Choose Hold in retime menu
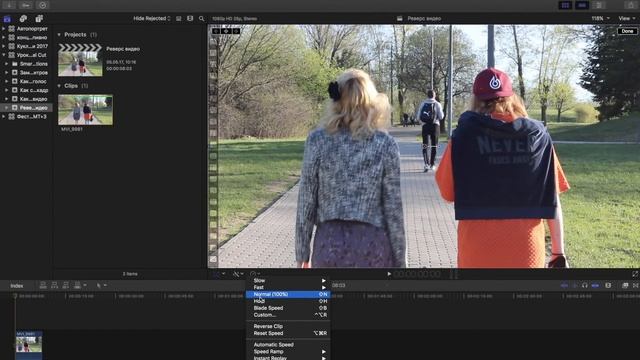 288,301
